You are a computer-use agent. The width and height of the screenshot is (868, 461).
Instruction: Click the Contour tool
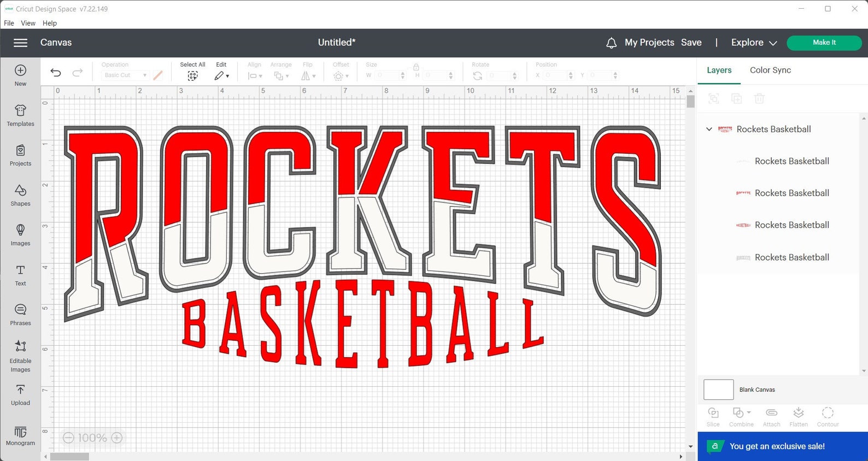tap(828, 417)
